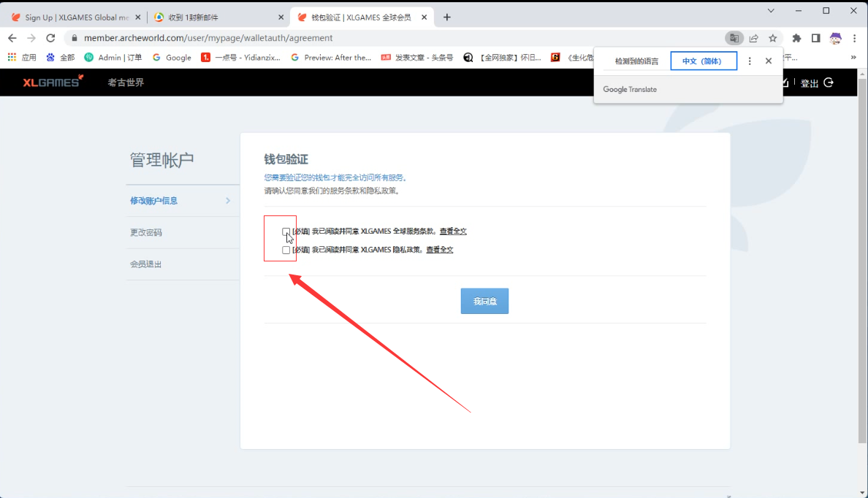
Task: Click the logout (登出) icon
Action: pos(829,83)
